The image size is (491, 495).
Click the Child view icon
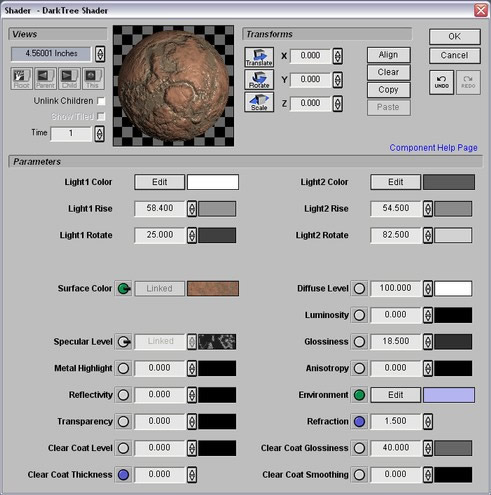[x=69, y=79]
